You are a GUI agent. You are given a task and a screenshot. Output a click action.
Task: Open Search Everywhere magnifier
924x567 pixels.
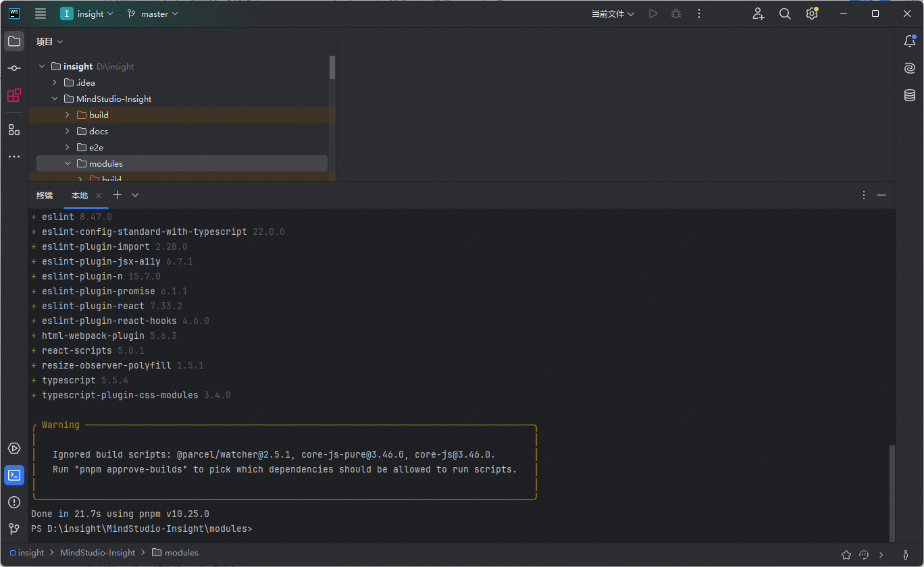(785, 13)
